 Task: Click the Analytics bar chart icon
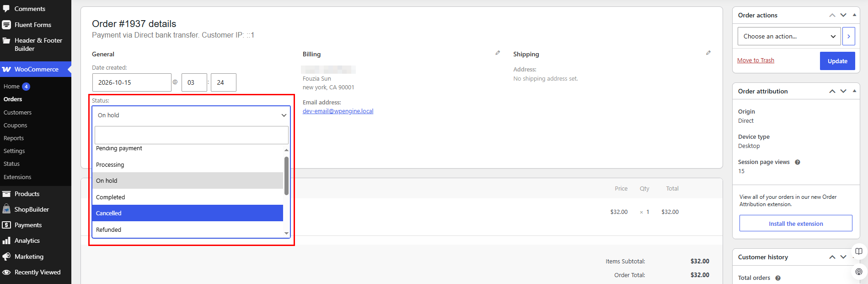point(6,240)
